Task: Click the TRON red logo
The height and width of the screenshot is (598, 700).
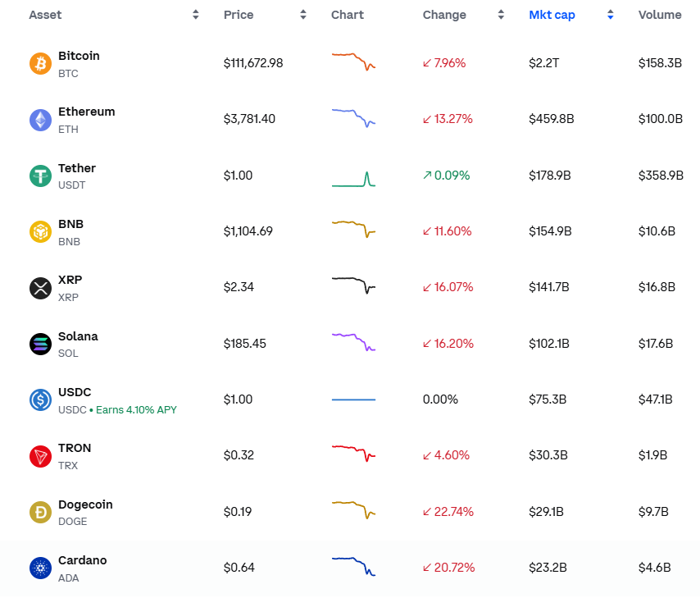Action: pyautogui.click(x=39, y=455)
